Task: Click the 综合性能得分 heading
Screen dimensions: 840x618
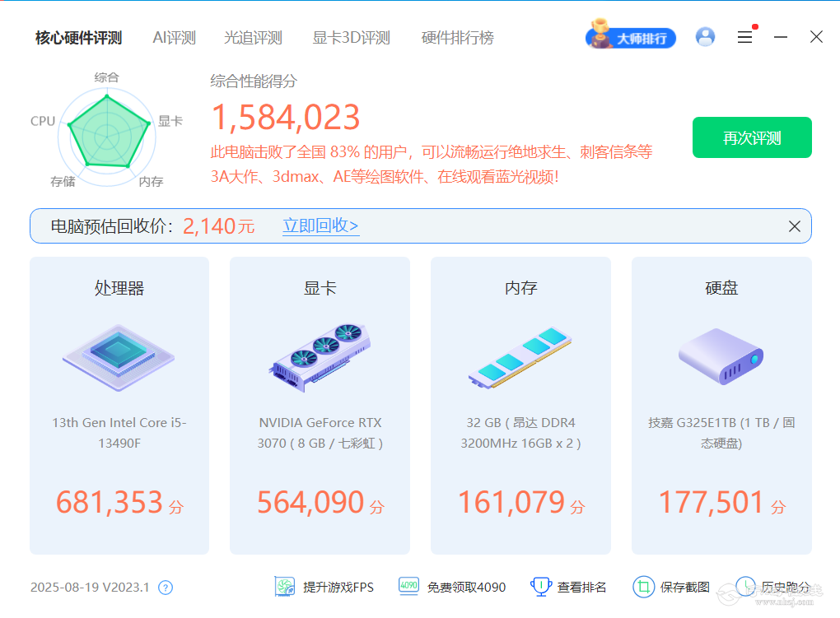Action: (x=254, y=81)
